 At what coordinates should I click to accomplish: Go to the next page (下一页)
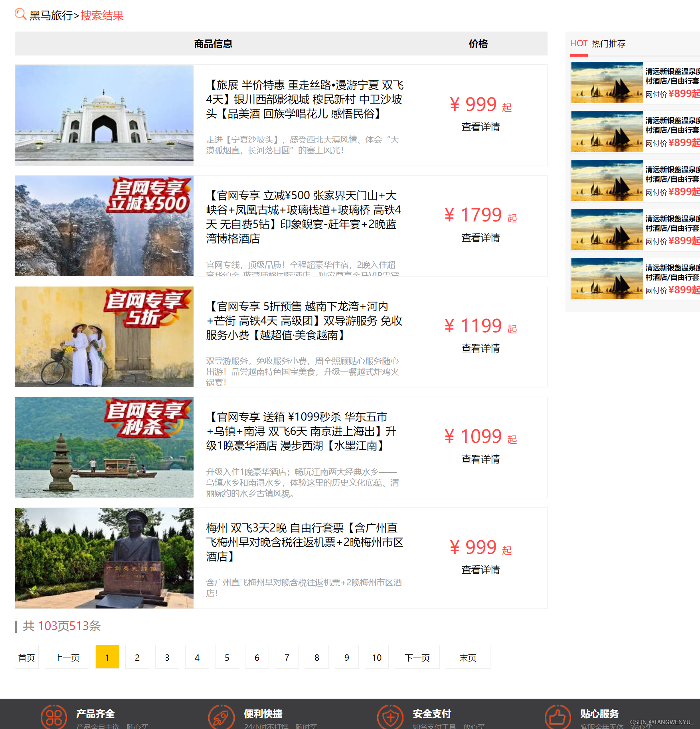(417, 657)
